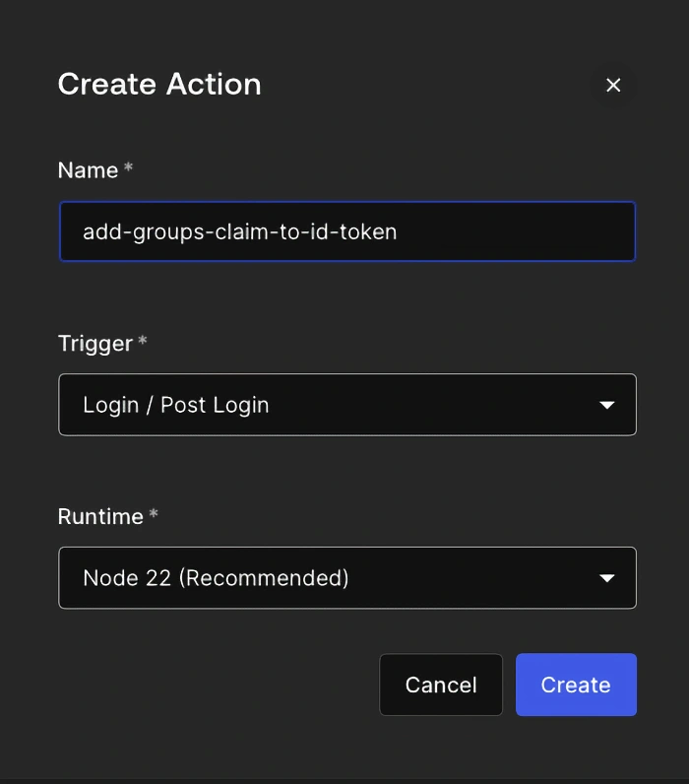Close the Create Action dialog
Viewport: 689px width, 784px height.
(x=613, y=85)
